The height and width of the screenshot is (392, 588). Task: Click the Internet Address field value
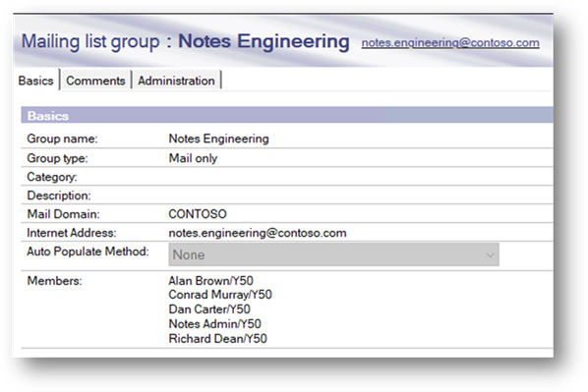pos(258,233)
